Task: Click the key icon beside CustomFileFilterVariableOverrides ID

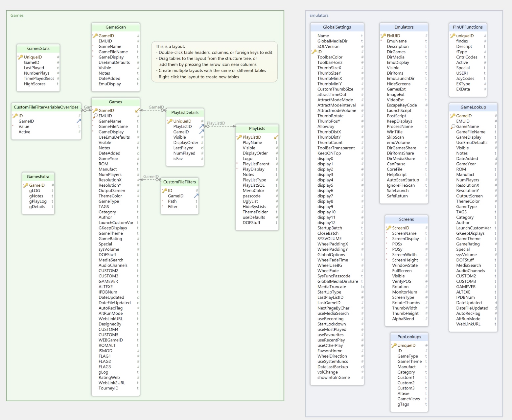Action: click(x=15, y=116)
